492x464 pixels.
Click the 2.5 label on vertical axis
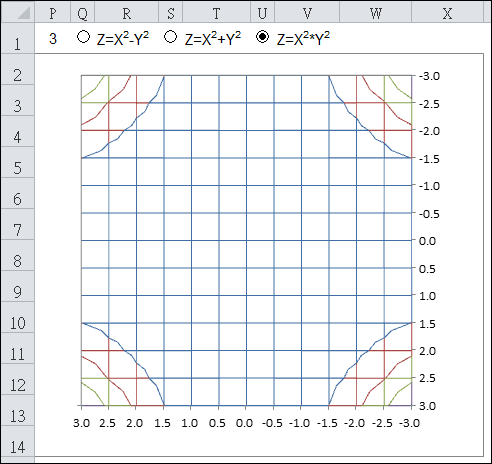point(427,378)
